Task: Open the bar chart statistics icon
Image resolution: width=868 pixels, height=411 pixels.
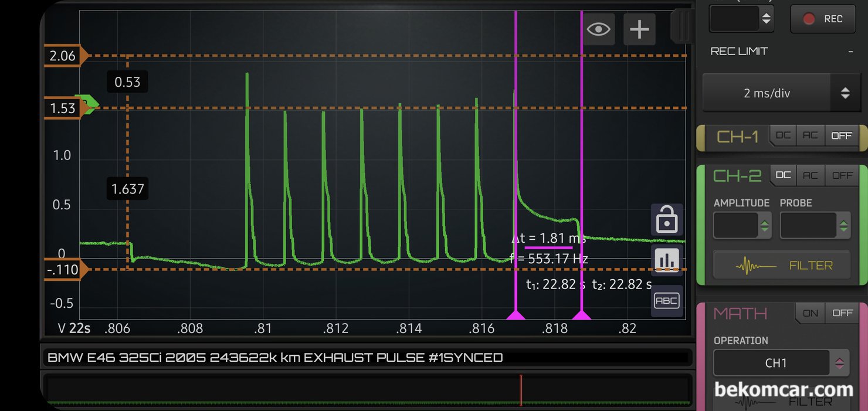Action: (x=666, y=260)
